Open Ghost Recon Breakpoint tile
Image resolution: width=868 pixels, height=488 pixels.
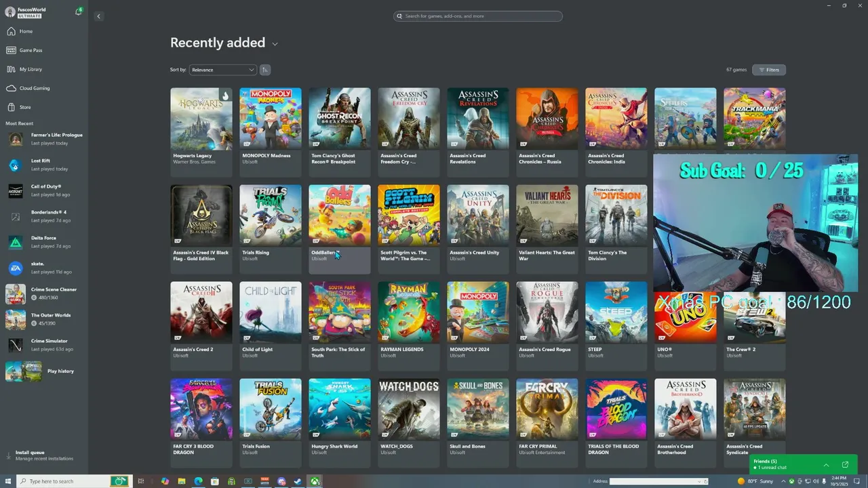click(340, 132)
